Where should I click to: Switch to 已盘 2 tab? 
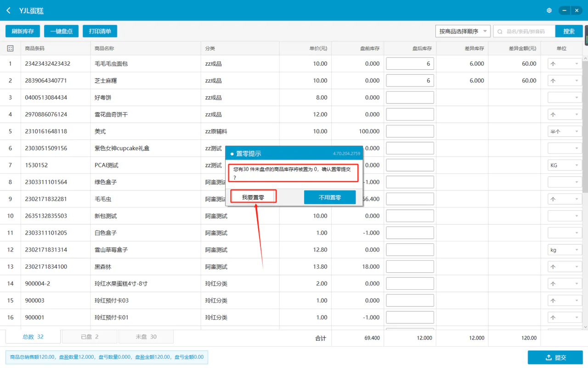pyautogui.click(x=90, y=337)
